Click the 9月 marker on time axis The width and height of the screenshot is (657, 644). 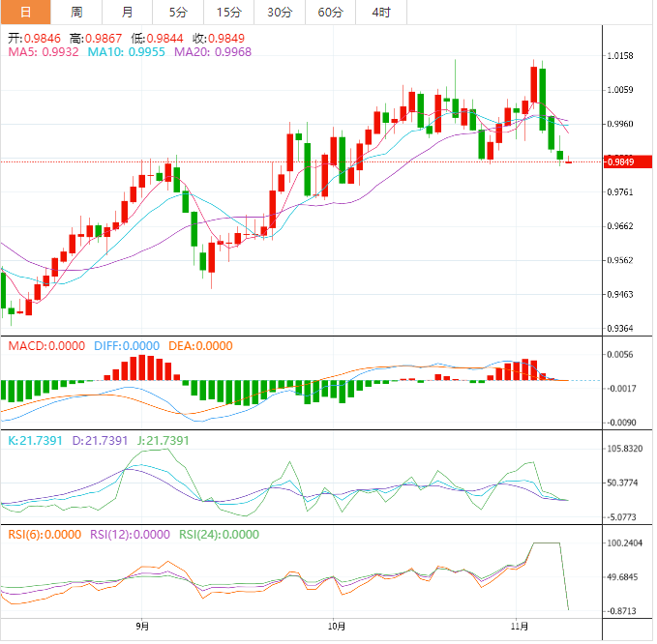[142, 627]
